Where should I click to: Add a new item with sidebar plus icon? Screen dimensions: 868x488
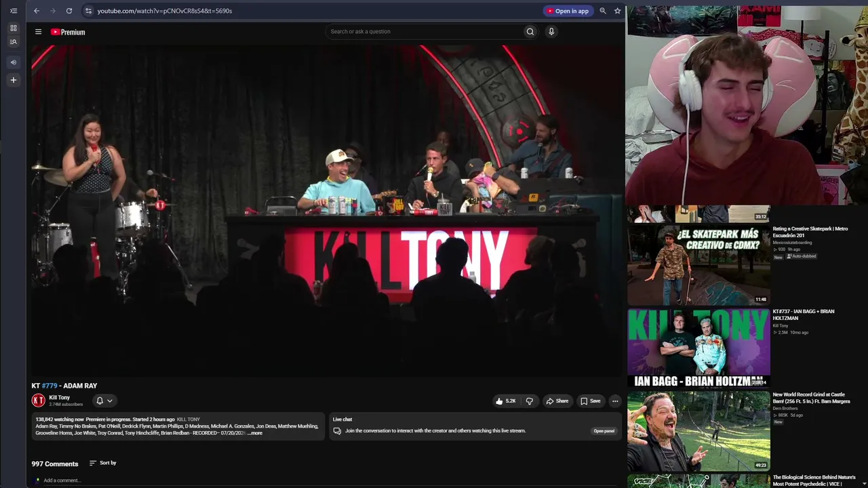(x=13, y=80)
